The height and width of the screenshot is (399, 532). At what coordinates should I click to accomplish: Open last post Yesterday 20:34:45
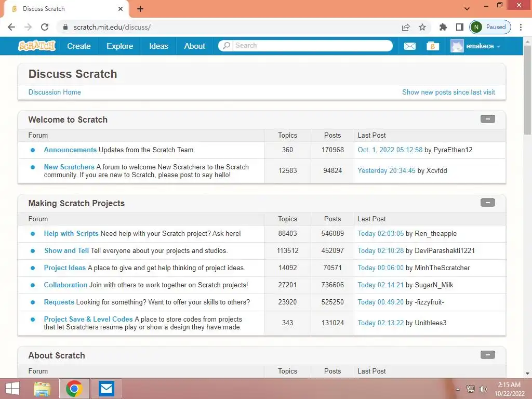coord(387,170)
